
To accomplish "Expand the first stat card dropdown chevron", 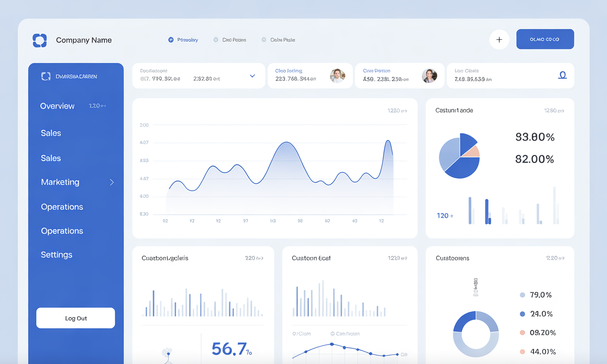I will coord(252,76).
